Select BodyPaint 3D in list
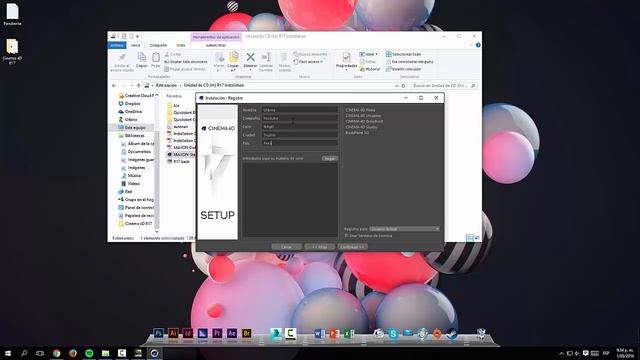Viewport: 640px width, 360px height. [357, 133]
